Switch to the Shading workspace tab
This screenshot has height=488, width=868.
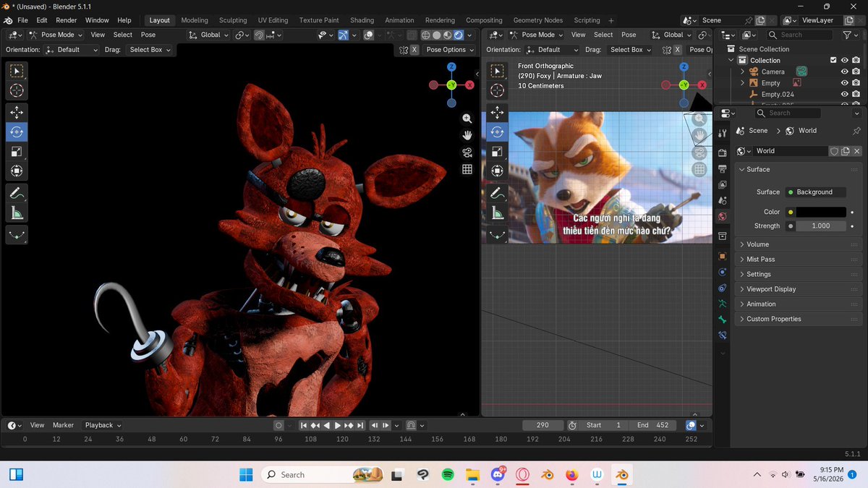[x=362, y=20]
